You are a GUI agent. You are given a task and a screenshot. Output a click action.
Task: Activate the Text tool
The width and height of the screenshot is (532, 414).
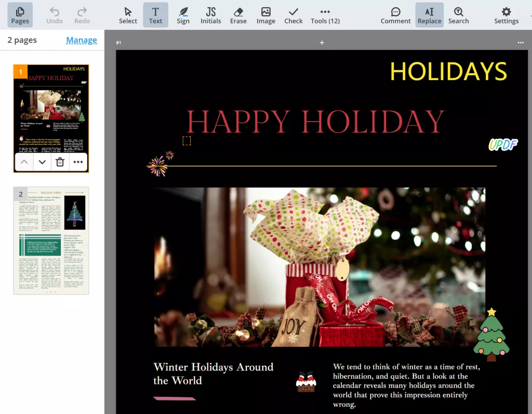click(155, 15)
